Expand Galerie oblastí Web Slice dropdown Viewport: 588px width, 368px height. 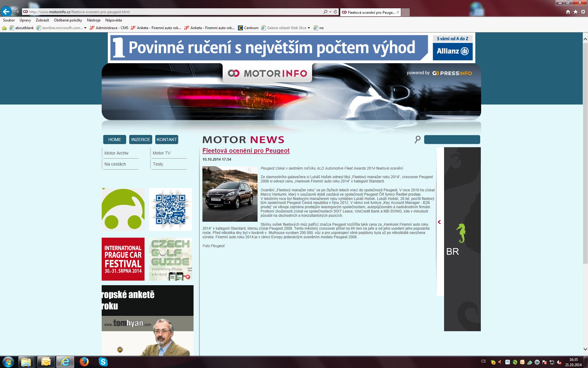pos(309,28)
